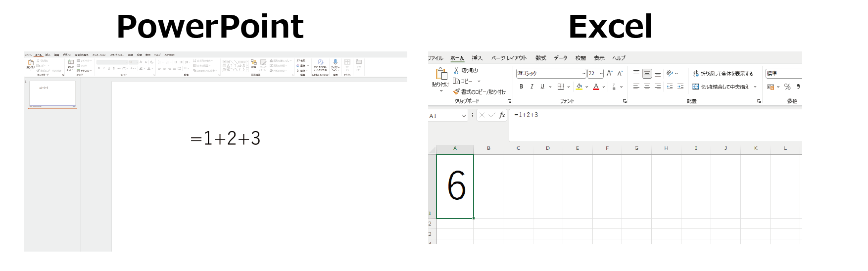Click the PowerPoint paste clipboard icon
The height and width of the screenshot is (271, 868).
pyautogui.click(x=31, y=63)
